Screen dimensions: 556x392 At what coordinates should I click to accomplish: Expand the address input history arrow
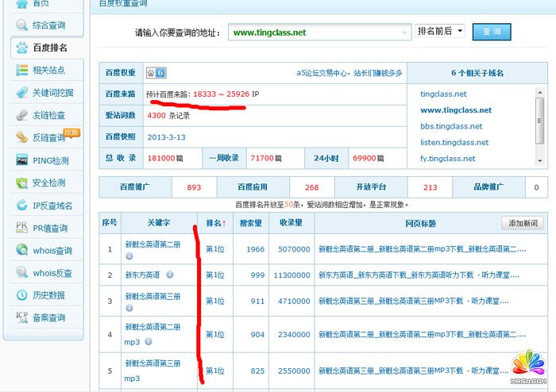coord(403,33)
